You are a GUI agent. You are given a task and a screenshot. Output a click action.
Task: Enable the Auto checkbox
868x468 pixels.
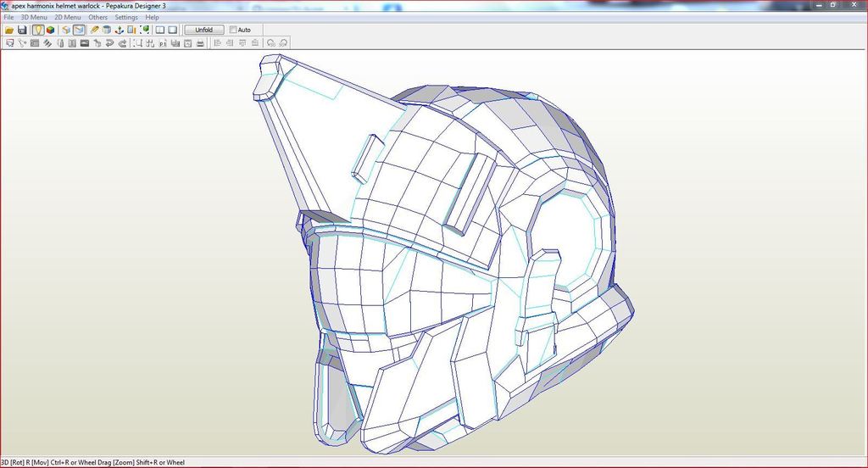(234, 30)
